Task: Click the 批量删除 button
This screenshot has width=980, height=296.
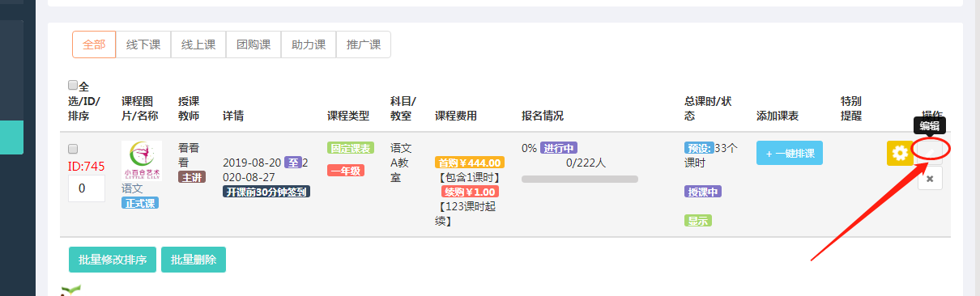Action: (x=194, y=260)
